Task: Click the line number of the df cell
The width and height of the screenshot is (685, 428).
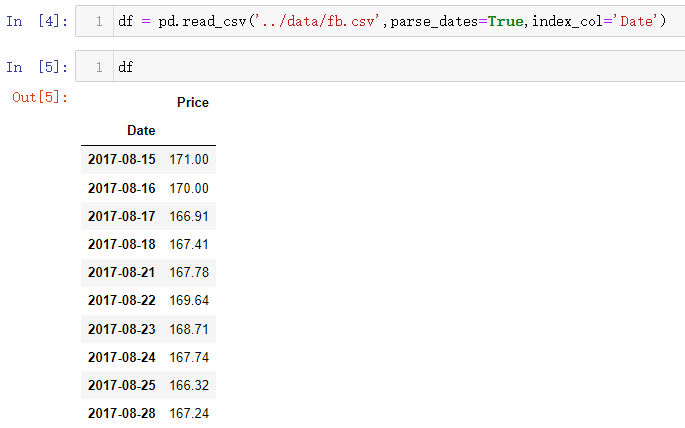Action: click(99, 67)
